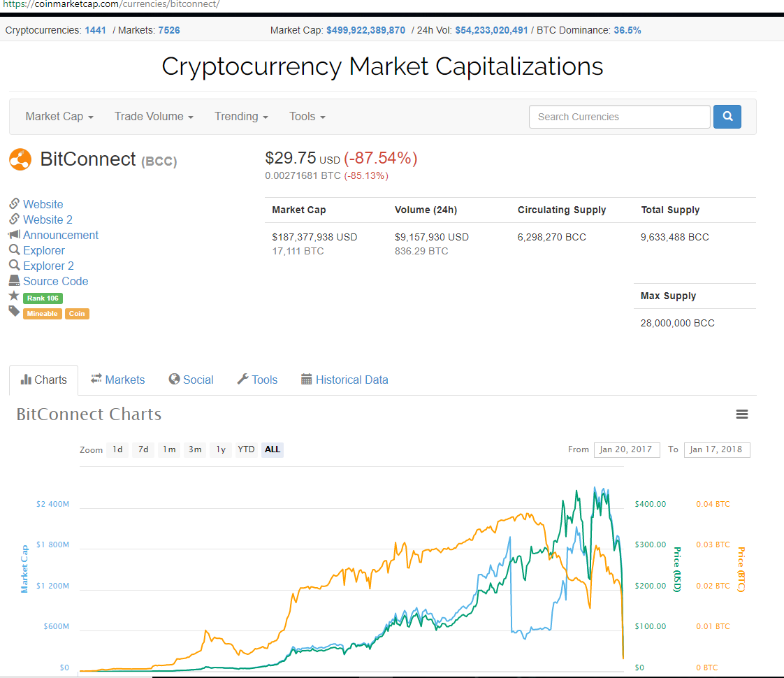Click the blue search magnifier button
Screen dimensions: 784x678
(727, 117)
